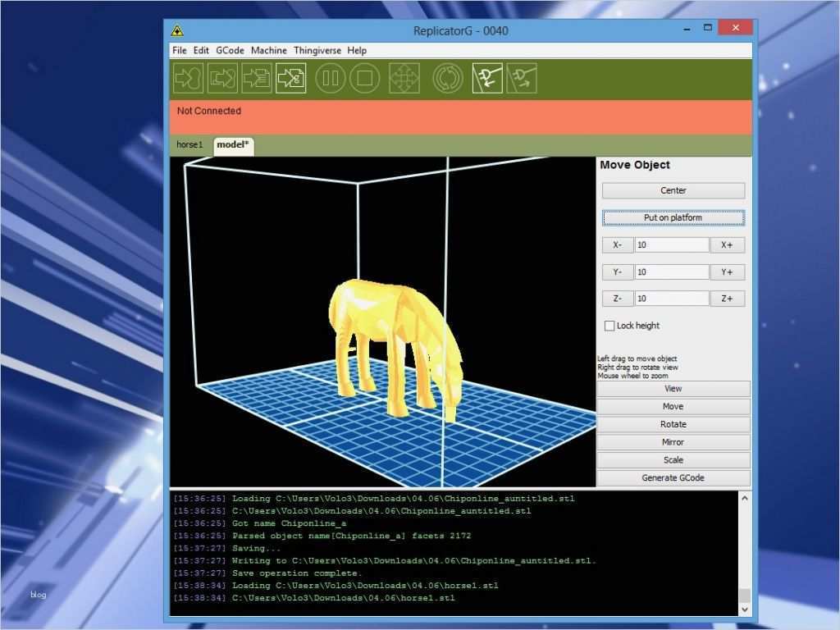This screenshot has height=630, width=840.
Task: Click the Connect plug icon
Action: (487, 79)
